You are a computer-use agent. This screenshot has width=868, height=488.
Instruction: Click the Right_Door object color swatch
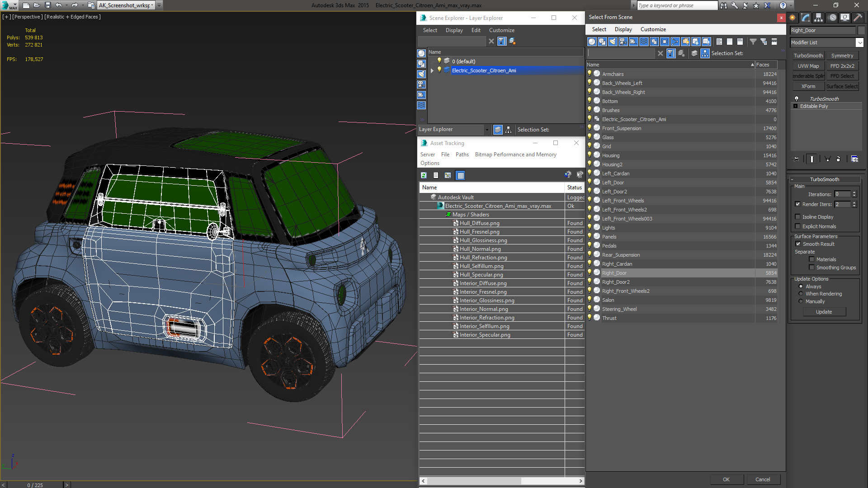(861, 30)
